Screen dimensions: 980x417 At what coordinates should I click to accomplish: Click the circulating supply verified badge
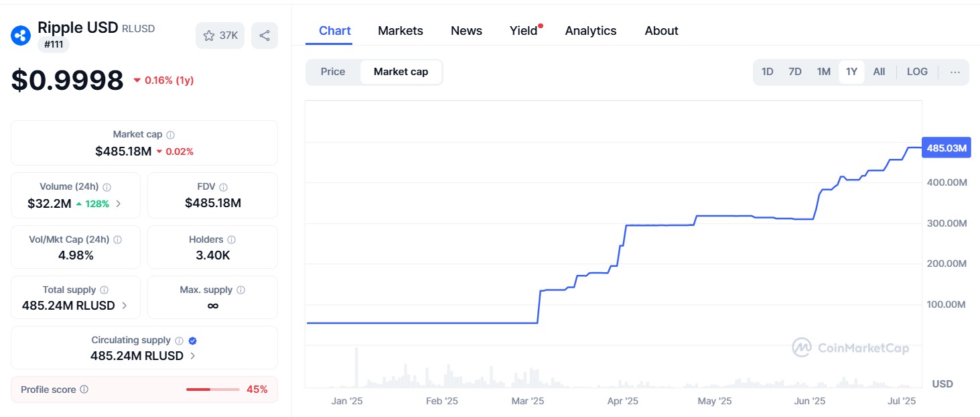[192, 341]
